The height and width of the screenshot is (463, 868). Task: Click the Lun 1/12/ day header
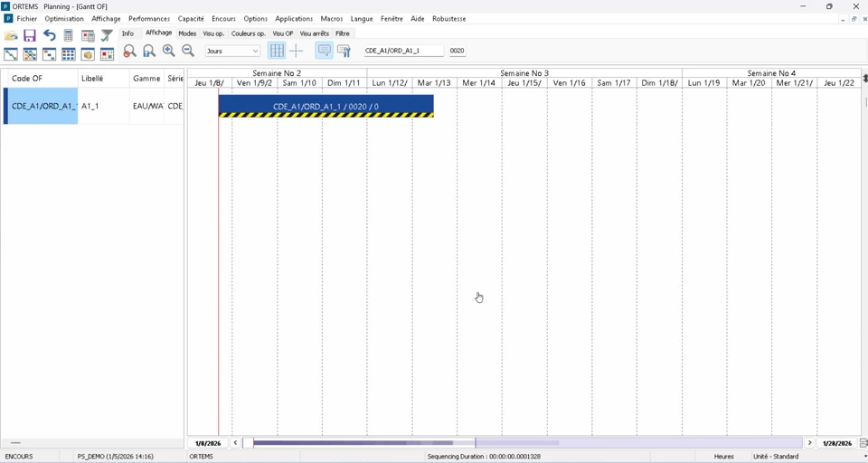pyautogui.click(x=390, y=82)
